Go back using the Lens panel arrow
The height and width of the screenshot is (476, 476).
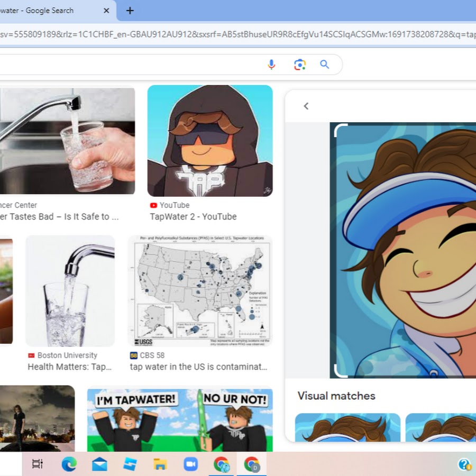point(306,106)
